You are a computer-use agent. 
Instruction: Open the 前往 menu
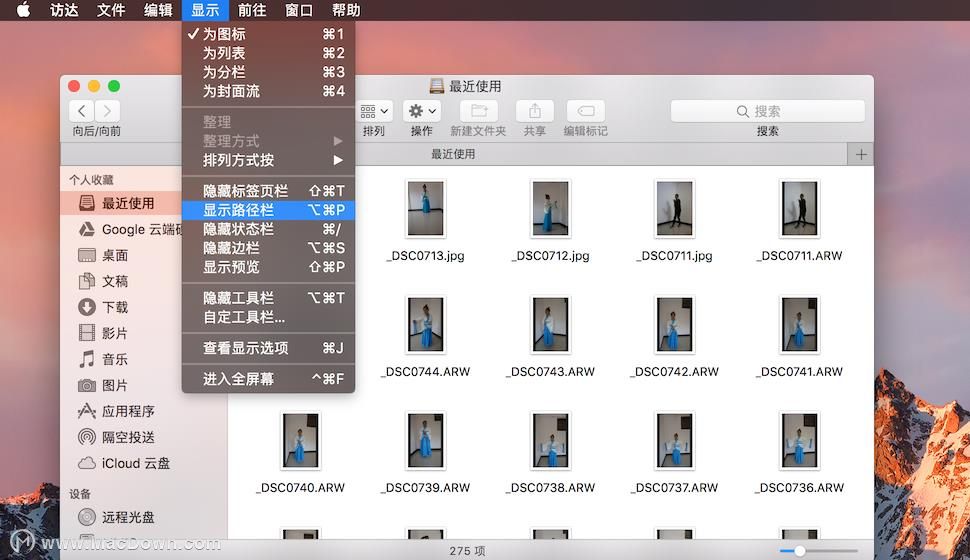[252, 10]
